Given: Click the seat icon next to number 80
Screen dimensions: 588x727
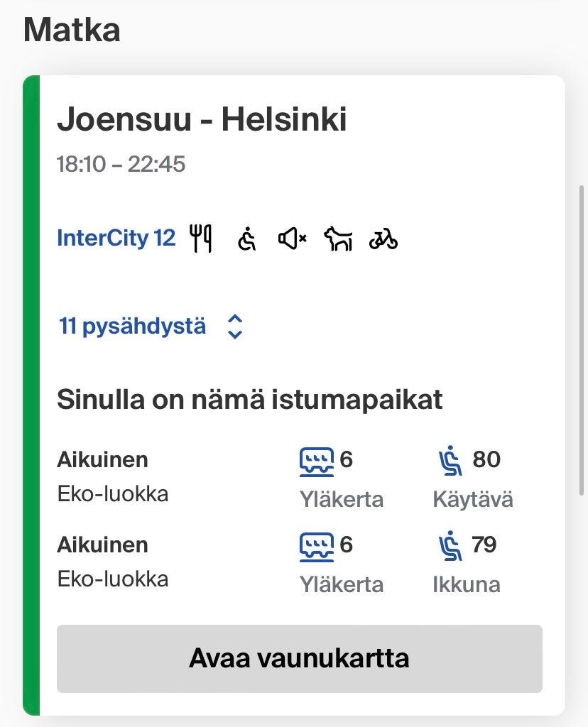Looking at the screenshot, I should point(451,461).
